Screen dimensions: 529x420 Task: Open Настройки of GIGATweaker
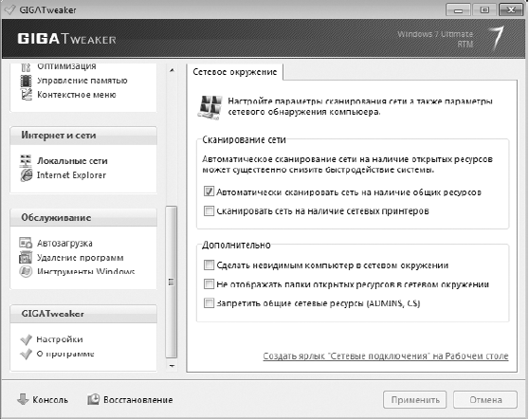[60, 339]
